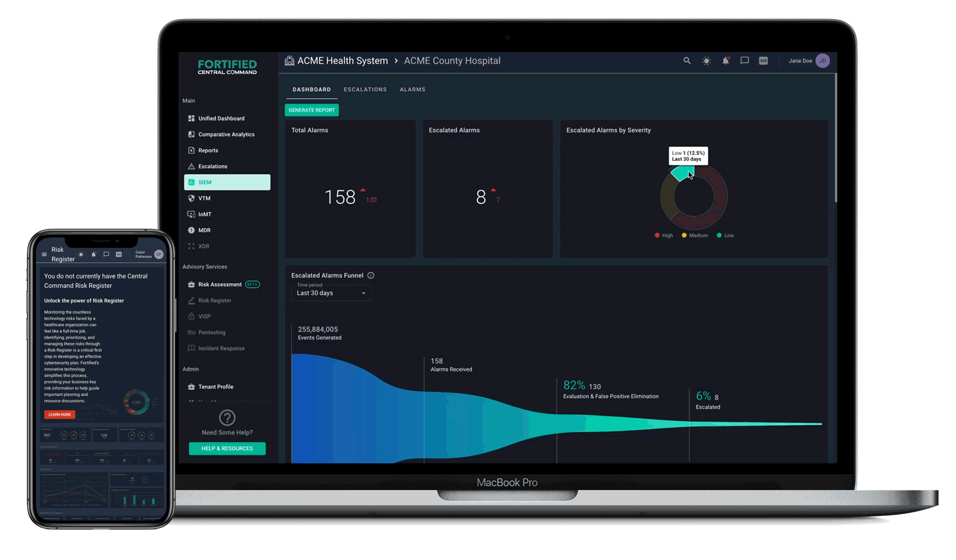
Task: Click the Escalated Alarms value 8
Action: point(481,197)
